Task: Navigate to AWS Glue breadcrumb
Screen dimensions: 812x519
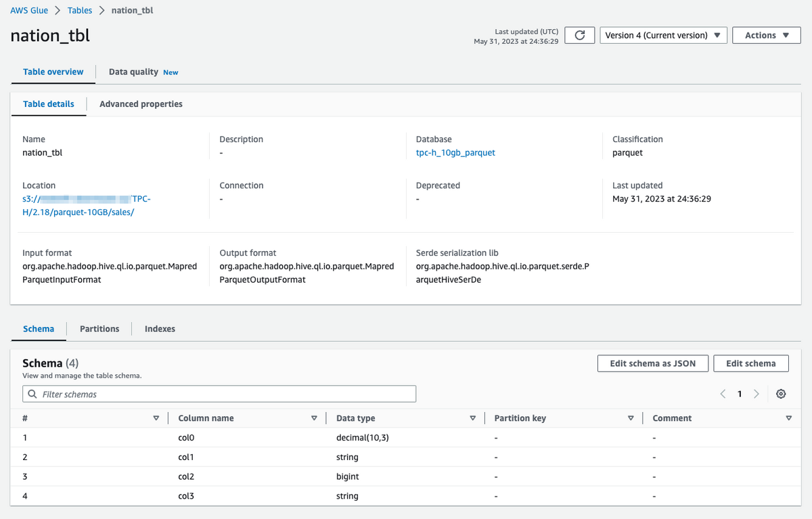Action: click(x=29, y=11)
